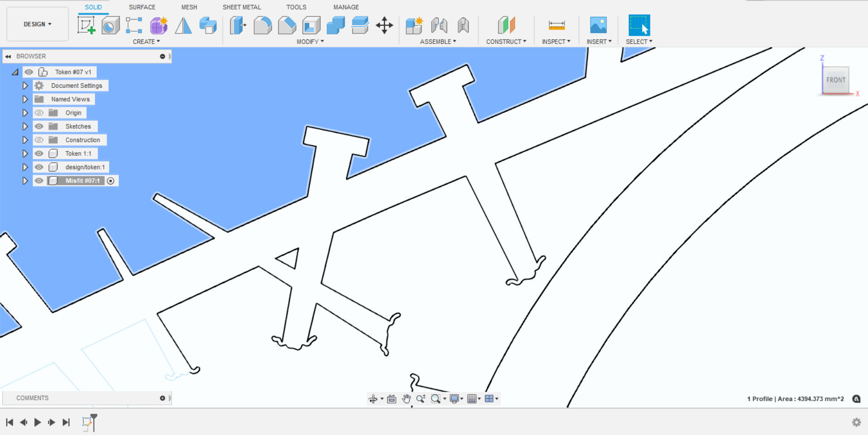
Task: Select the Move/Copy tool
Action: (384, 25)
